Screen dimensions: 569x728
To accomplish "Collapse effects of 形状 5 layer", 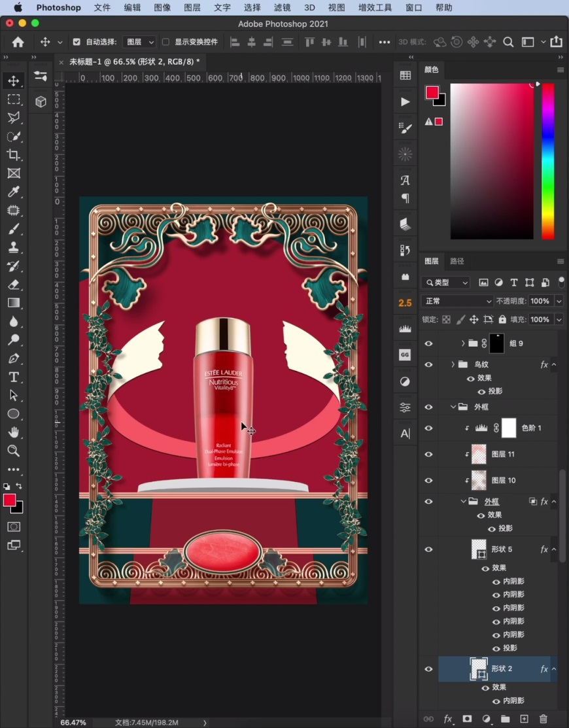I will (x=554, y=549).
